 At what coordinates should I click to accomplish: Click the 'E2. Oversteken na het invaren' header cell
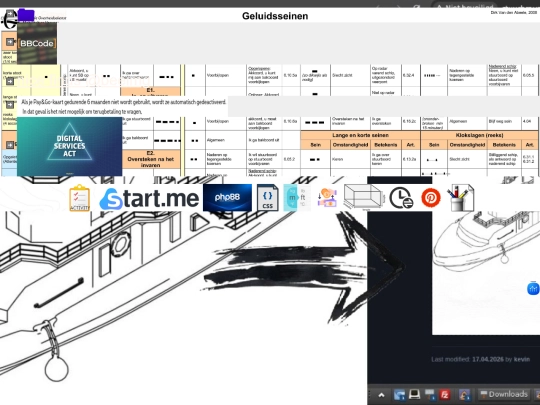(x=150, y=159)
